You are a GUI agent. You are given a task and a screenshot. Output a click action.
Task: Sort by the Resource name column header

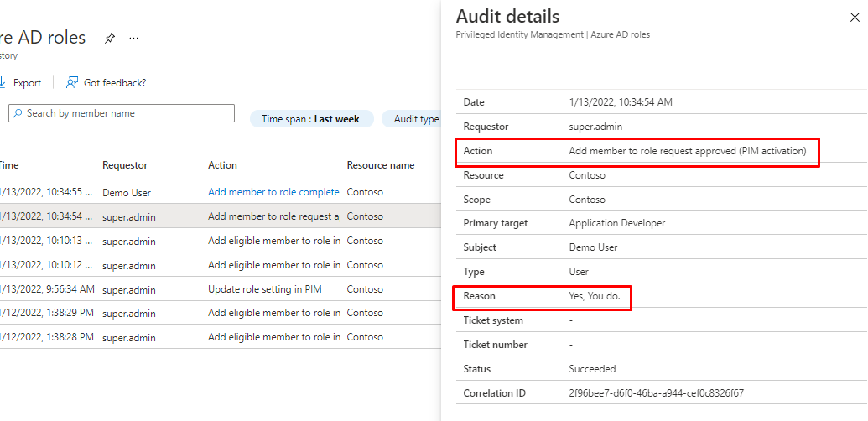tap(380, 165)
